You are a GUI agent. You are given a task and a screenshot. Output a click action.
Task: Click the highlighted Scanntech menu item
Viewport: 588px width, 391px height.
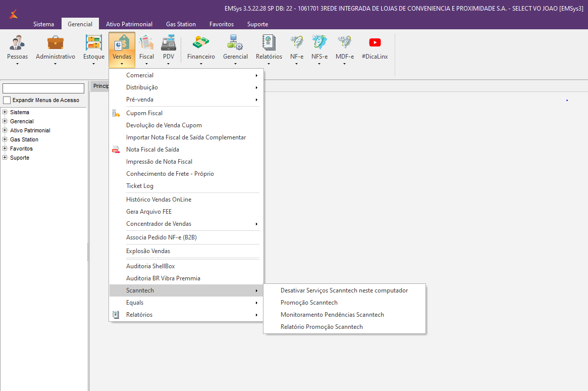186,290
